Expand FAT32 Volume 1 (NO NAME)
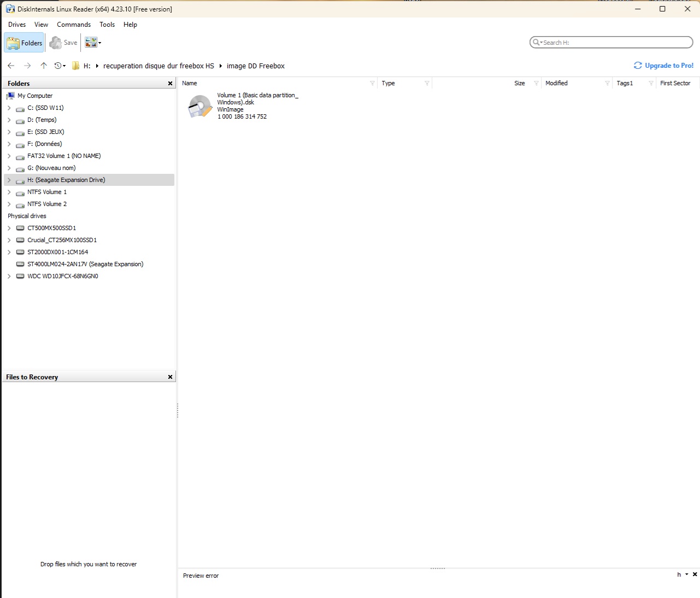The width and height of the screenshot is (700, 598). point(9,156)
